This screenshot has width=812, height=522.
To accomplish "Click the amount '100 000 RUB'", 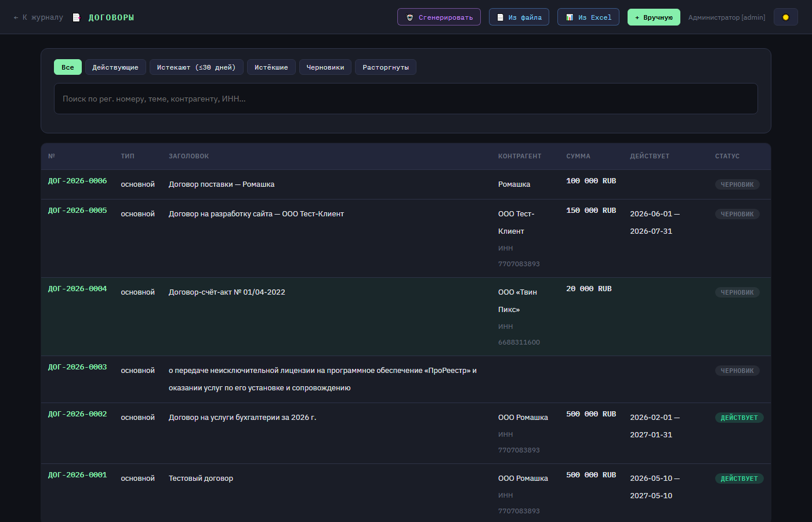I will coord(591,181).
